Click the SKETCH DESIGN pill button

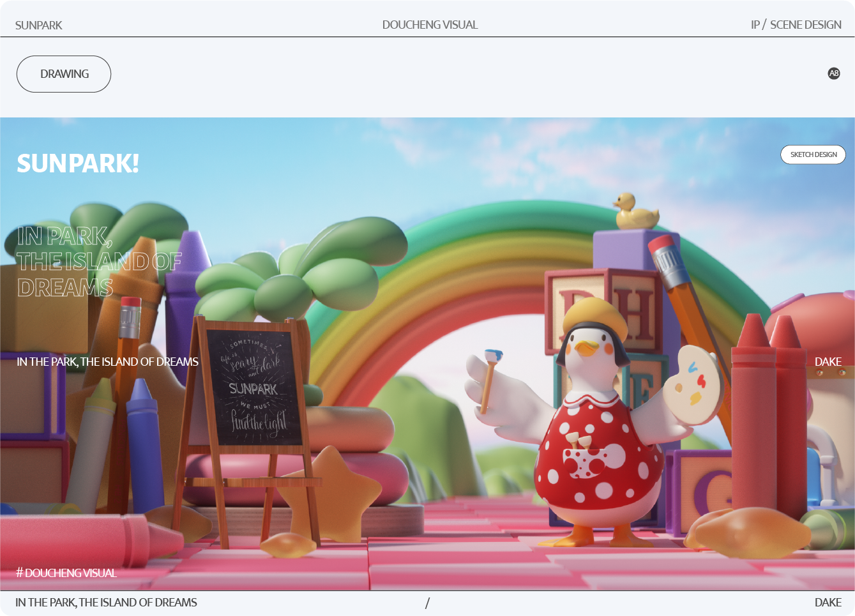click(x=813, y=154)
